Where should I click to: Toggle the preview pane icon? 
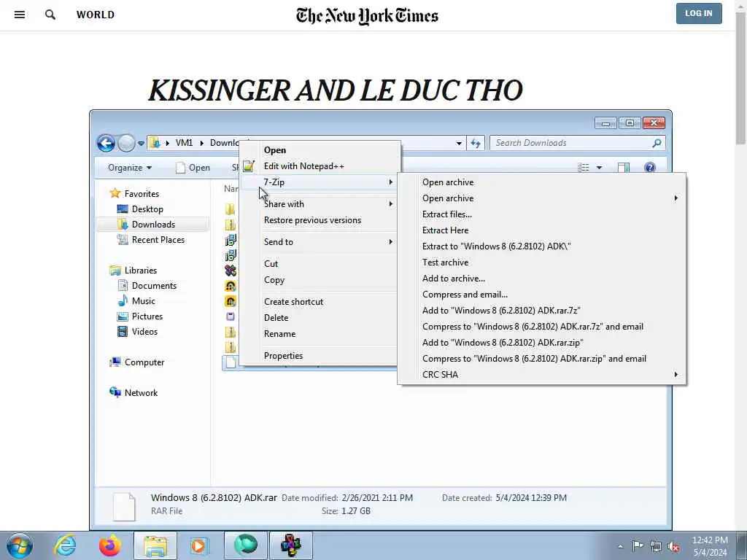(x=624, y=168)
